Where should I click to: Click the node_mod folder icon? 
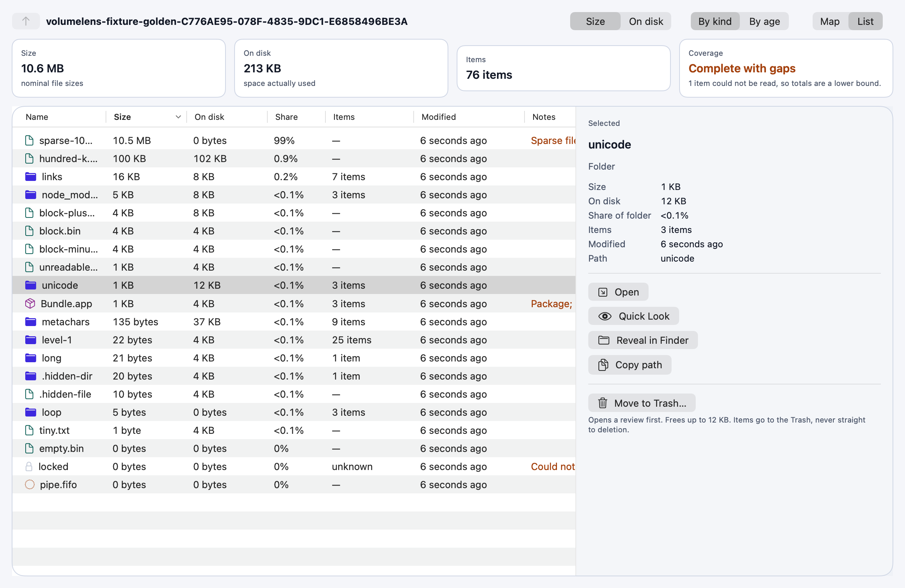click(x=31, y=194)
